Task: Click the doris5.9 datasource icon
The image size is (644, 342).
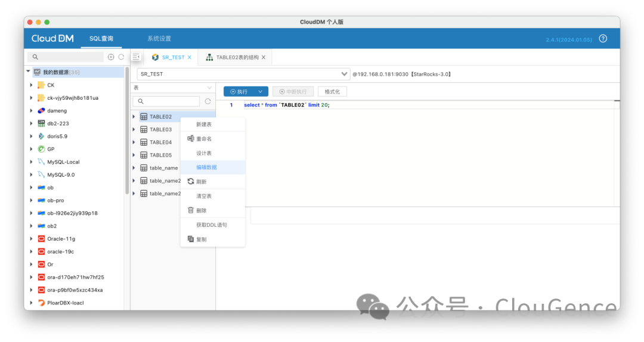Action: coord(41,136)
